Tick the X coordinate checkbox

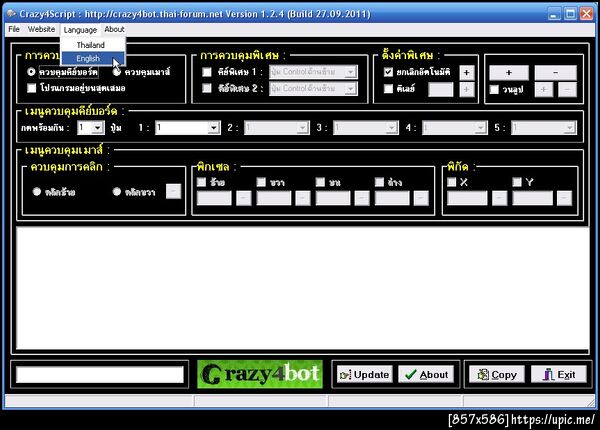(x=452, y=182)
